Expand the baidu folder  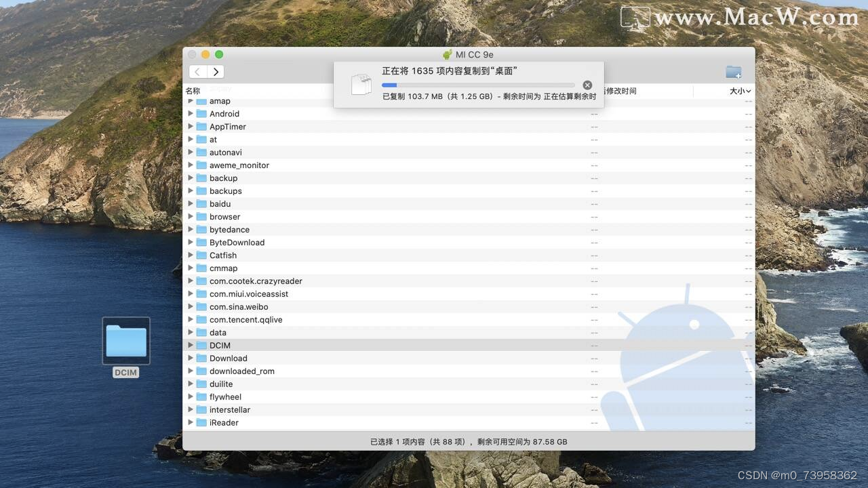191,204
